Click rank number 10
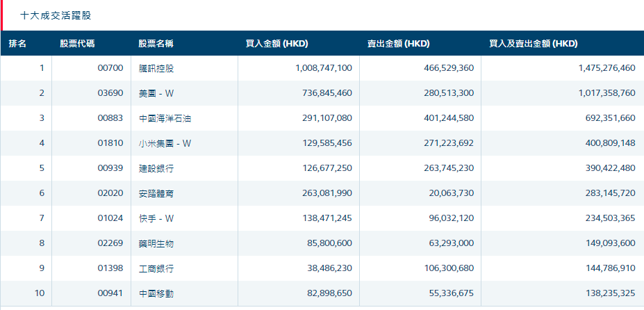Screen dimensions: 644x310 (40, 293)
